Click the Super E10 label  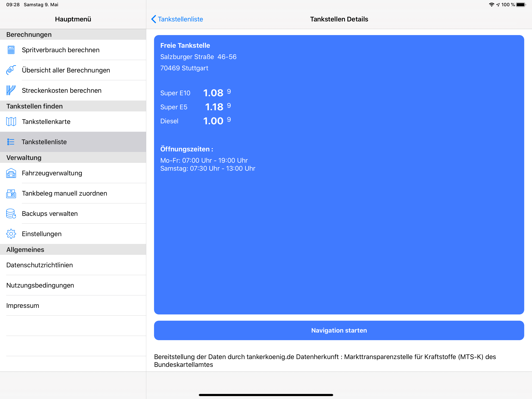point(175,93)
